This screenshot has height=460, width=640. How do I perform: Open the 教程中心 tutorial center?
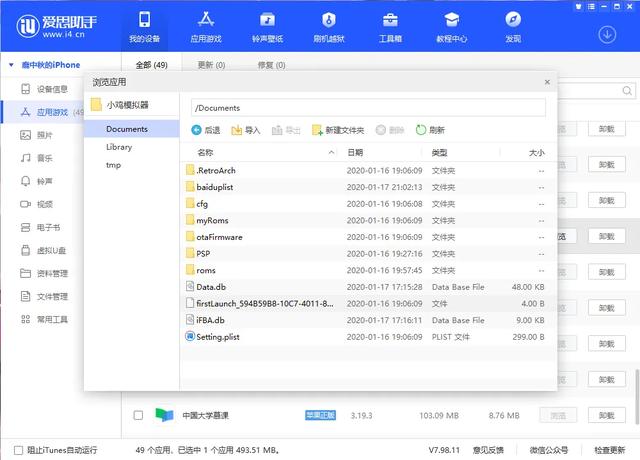pyautogui.click(x=451, y=27)
